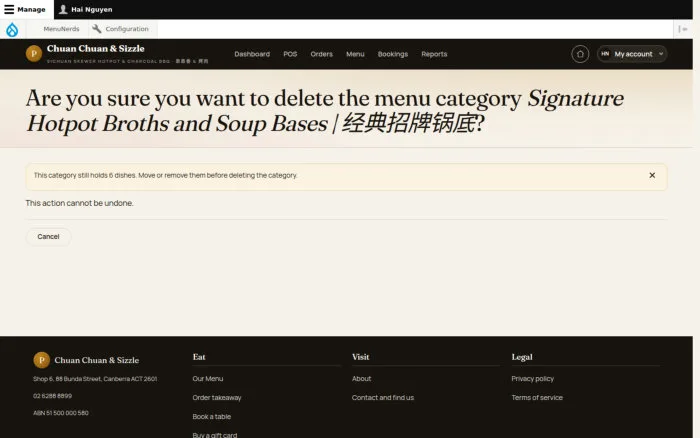Open the Orders nav item
Image resolution: width=700 pixels, height=438 pixels.
321,54
